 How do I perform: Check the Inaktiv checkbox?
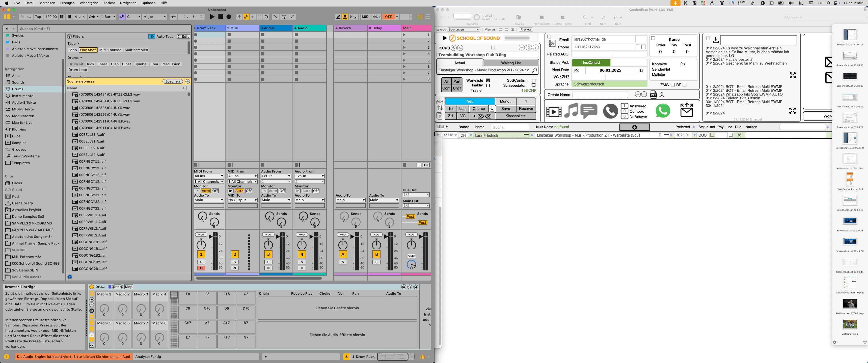[488, 85]
